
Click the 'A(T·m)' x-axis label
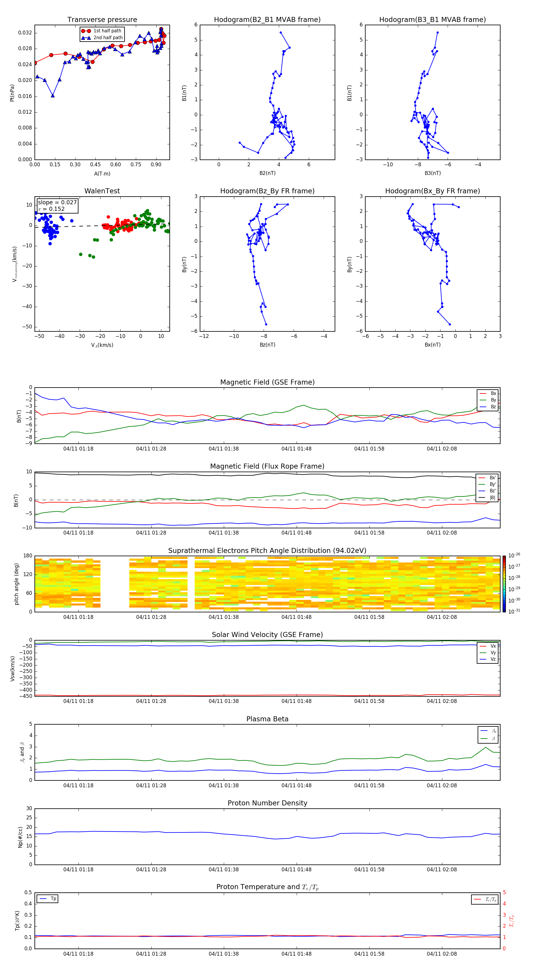[102, 174]
